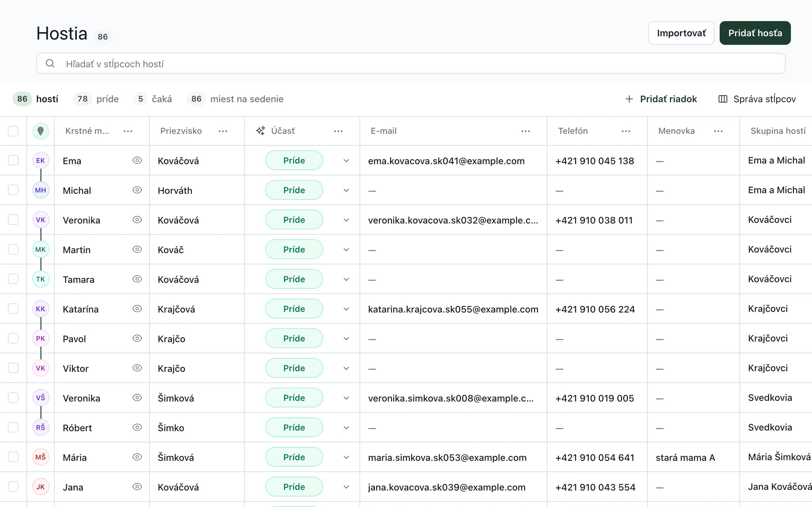The image size is (812, 507).
Task: Click the RŠ avatar for Róbert Šimko
Action: click(41, 427)
